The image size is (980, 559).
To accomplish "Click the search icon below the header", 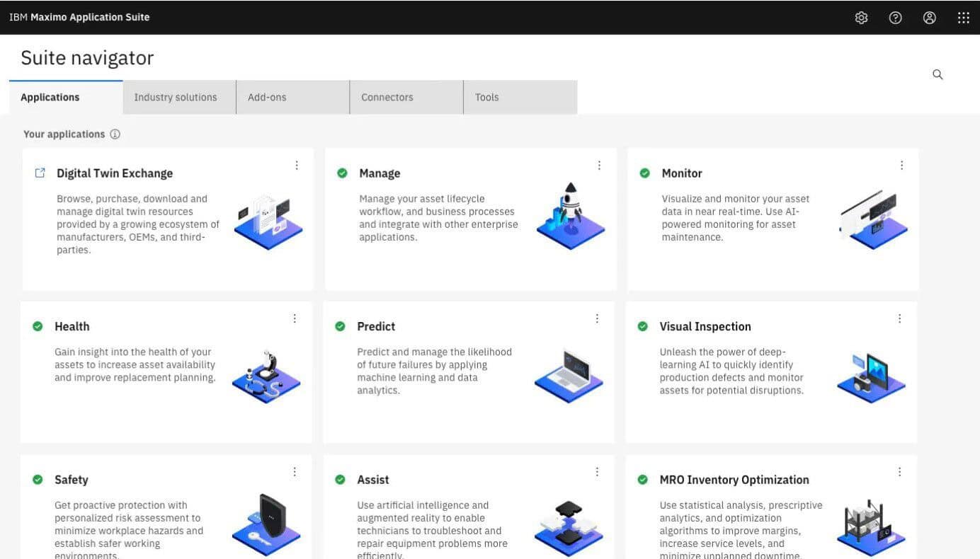I will point(938,74).
